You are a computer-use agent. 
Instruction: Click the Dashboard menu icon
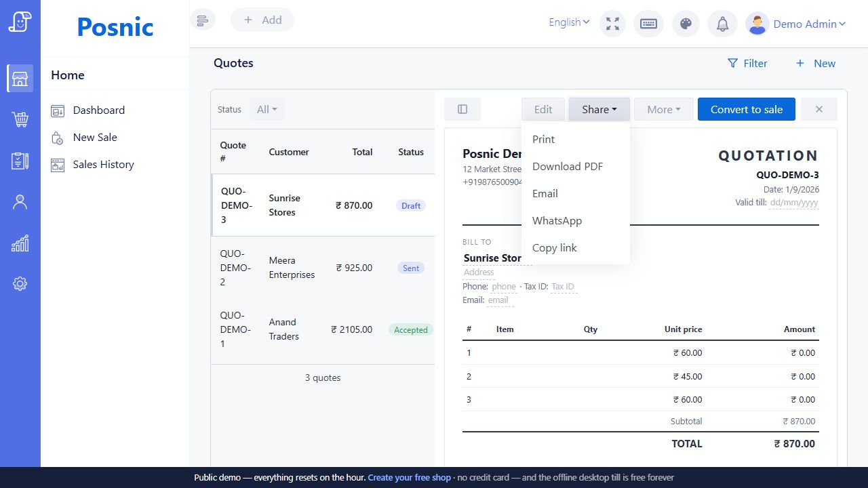point(58,110)
